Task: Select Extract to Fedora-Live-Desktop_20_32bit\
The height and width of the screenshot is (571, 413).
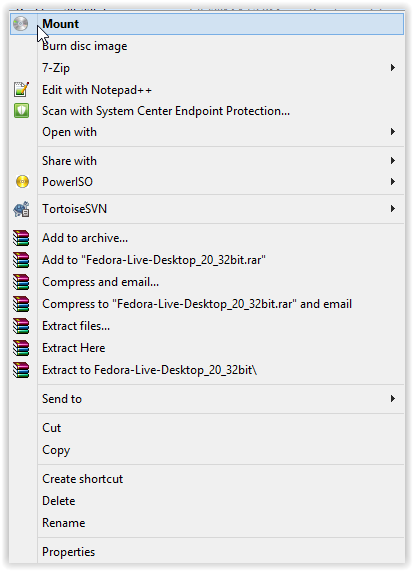Action: click(207, 370)
